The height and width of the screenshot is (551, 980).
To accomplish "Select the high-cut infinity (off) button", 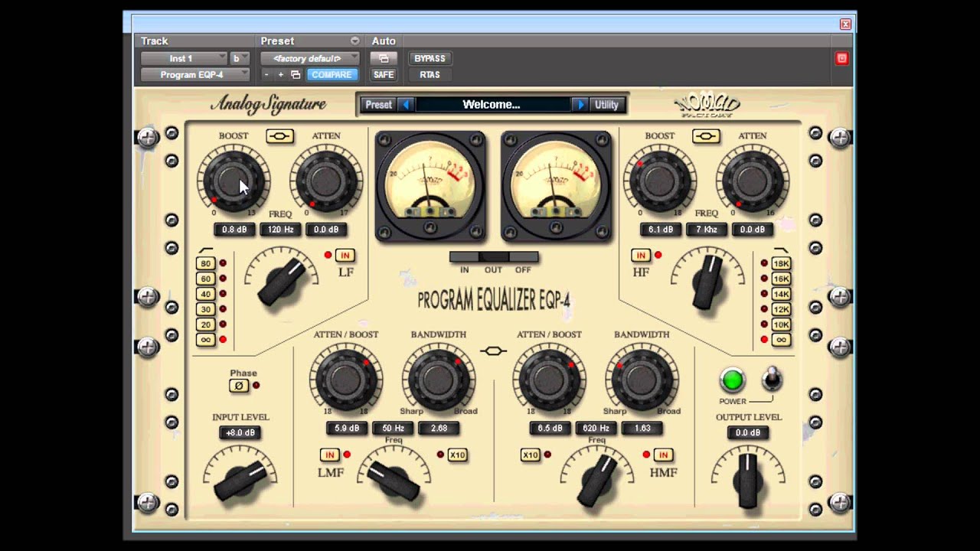I will [x=781, y=340].
